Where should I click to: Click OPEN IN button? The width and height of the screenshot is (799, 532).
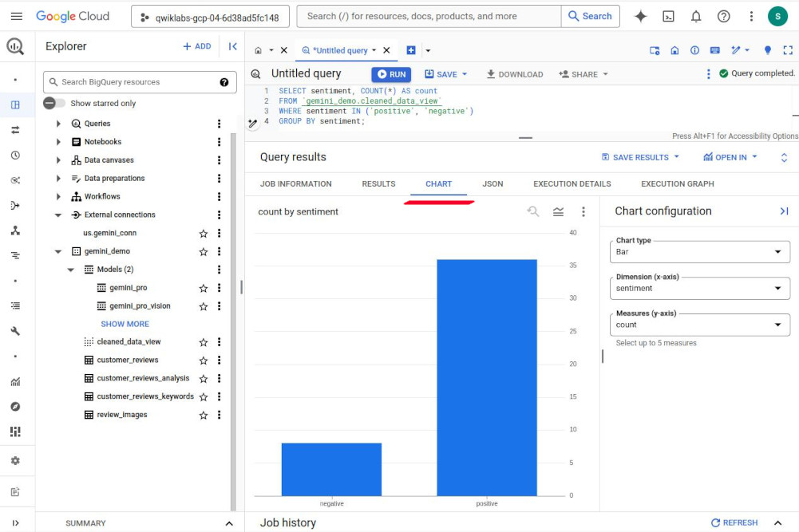pyautogui.click(x=730, y=157)
